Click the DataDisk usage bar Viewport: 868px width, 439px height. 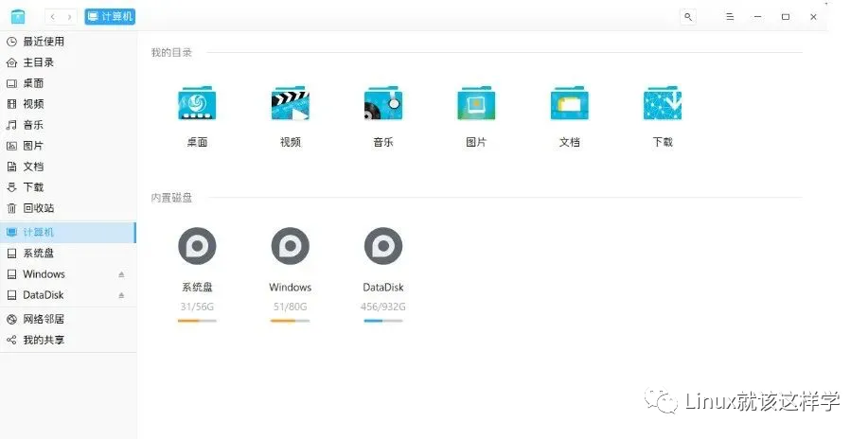[383, 321]
